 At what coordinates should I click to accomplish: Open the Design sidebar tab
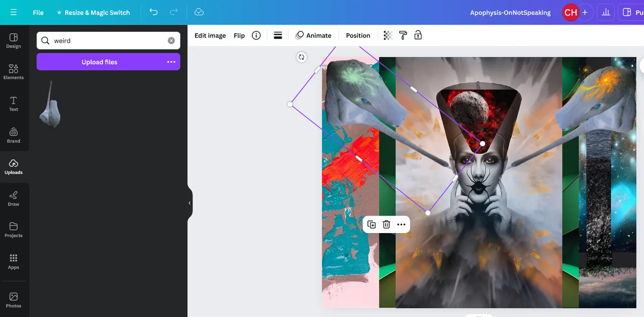14,41
